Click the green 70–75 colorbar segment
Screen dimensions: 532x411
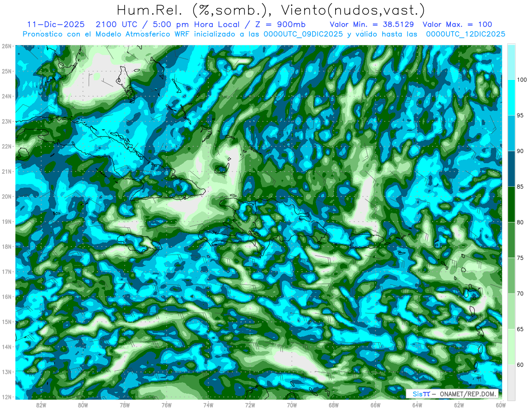click(x=511, y=276)
